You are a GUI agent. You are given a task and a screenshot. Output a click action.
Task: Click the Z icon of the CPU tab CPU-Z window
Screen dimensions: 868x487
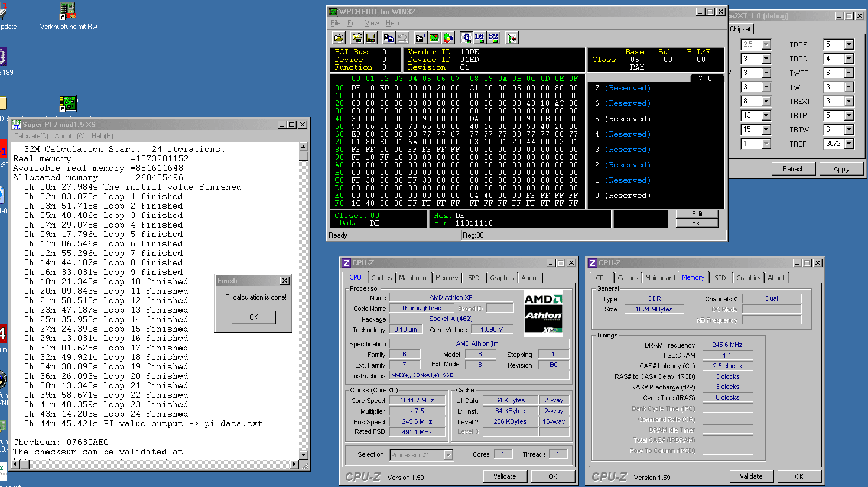tap(346, 263)
